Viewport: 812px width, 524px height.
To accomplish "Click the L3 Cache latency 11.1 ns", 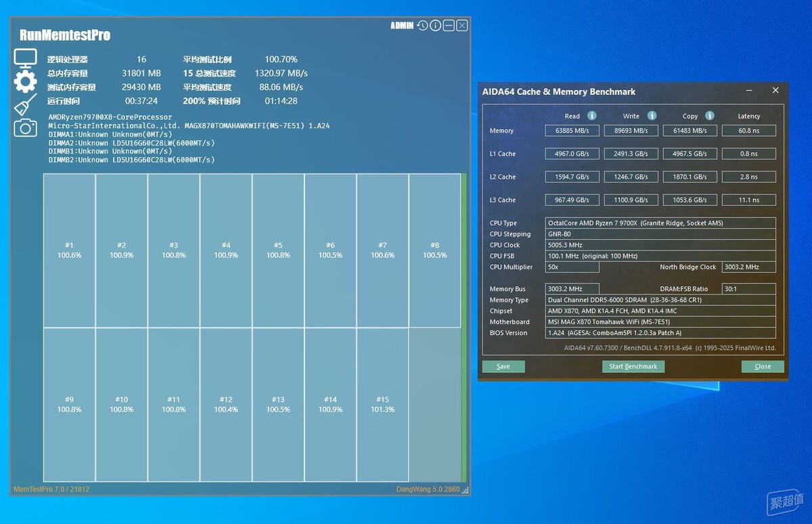I will pos(749,200).
